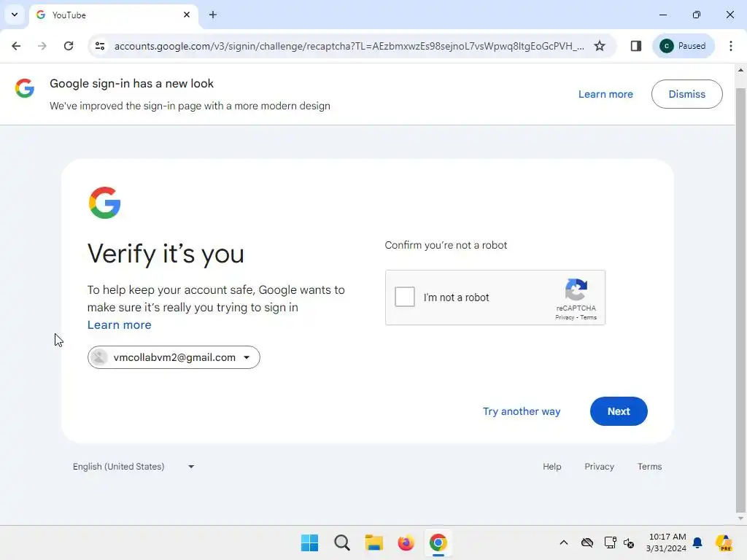Show hidden system tray icons
This screenshot has height=560, width=747.
point(564,542)
